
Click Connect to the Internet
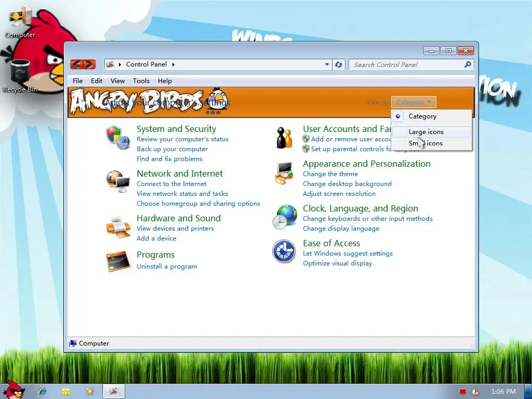171,183
